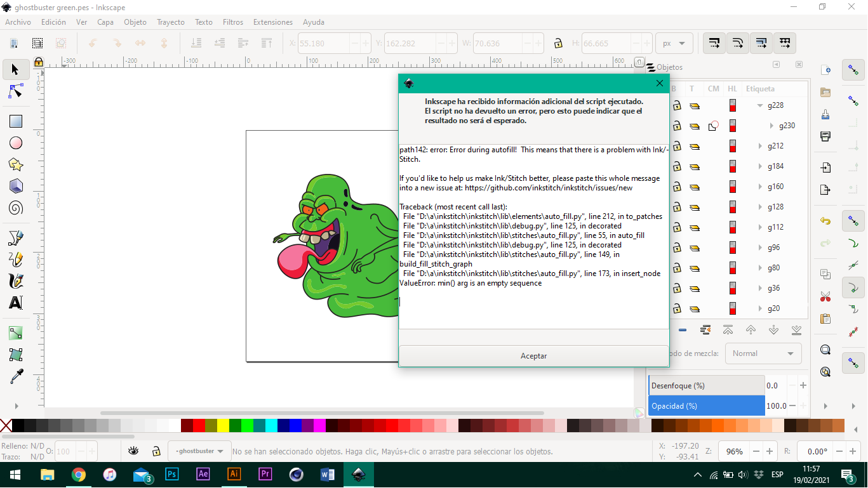The width and height of the screenshot is (868, 488).
Task: Adjust the Desenfoque (%) slider
Action: coord(707,385)
